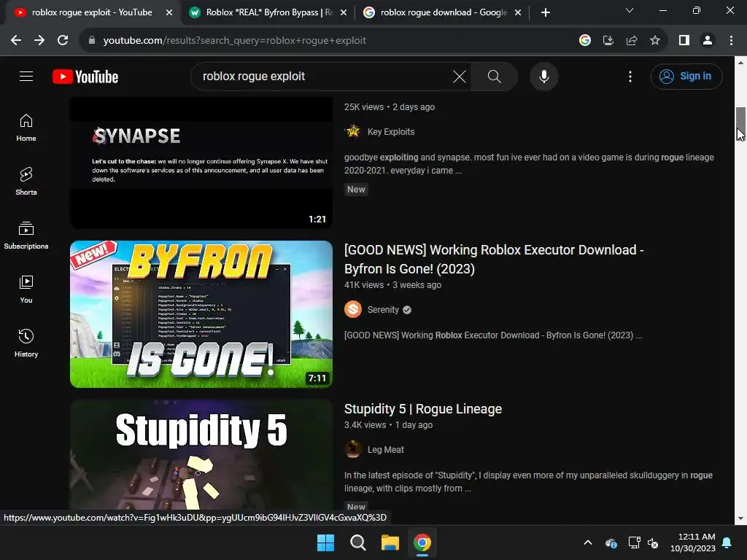This screenshot has width=747, height=560.
Task: Share this page icon
Action: pos(632,41)
